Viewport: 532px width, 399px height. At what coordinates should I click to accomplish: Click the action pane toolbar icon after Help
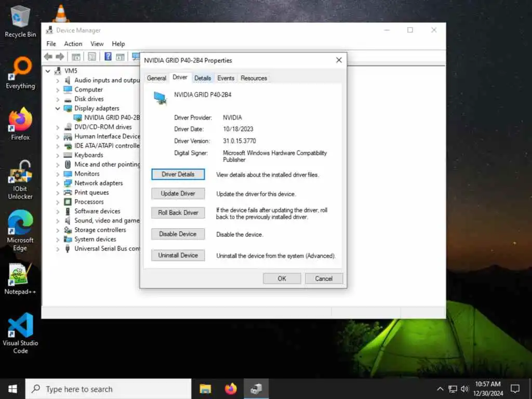click(120, 57)
